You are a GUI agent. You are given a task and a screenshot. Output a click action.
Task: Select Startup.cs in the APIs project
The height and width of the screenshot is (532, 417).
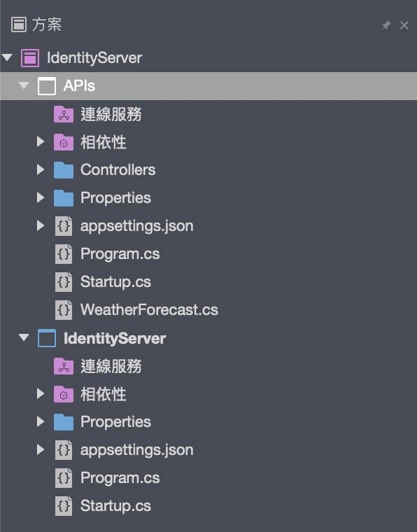(115, 282)
